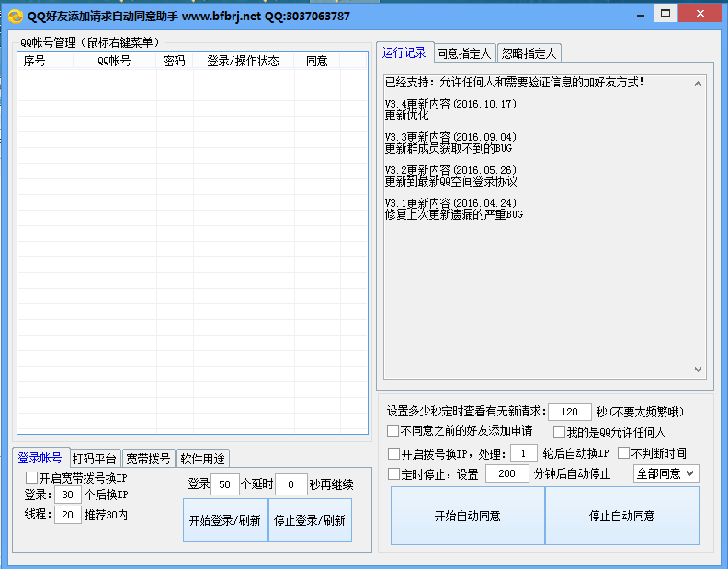Click the app logo icon in title bar
Image resolution: width=728 pixels, height=569 pixels.
16,17
